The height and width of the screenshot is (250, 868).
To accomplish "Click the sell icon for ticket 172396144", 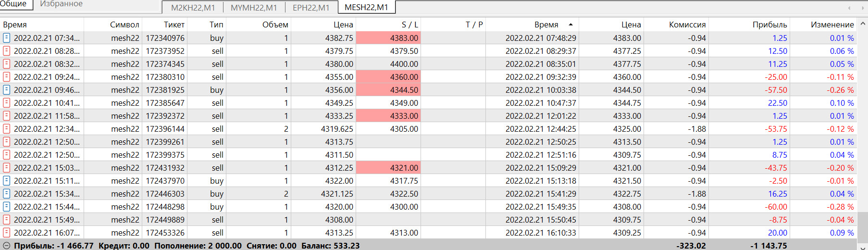I will point(7,129).
